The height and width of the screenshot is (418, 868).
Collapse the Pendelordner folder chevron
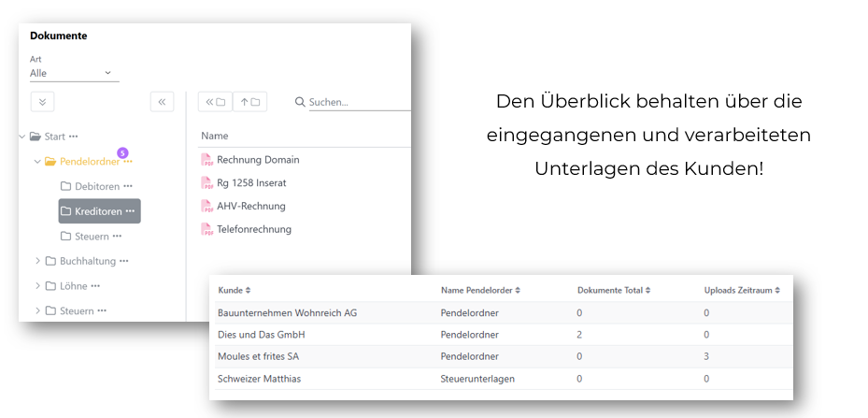coord(38,162)
